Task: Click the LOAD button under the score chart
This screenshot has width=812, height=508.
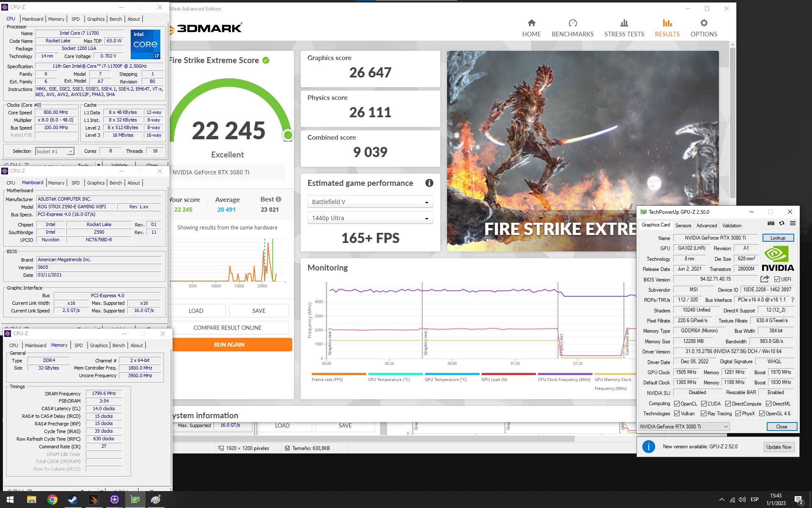Action: pyautogui.click(x=196, y=311)
